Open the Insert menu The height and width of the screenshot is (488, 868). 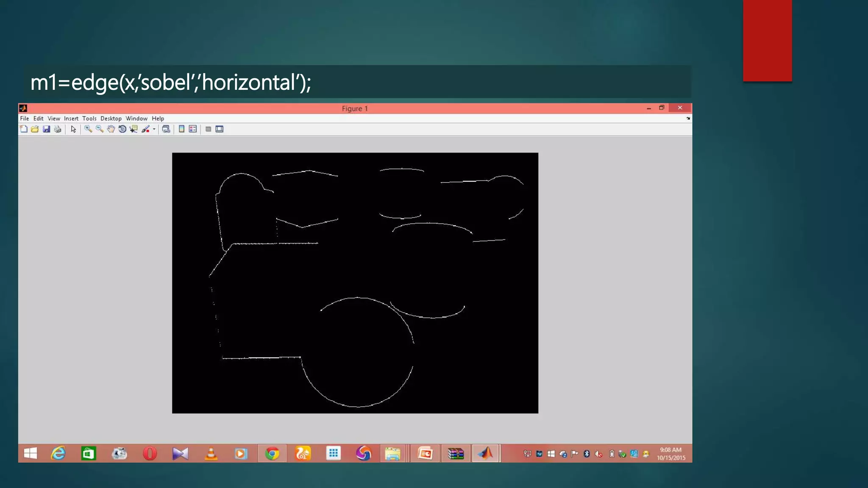(x=71, y=119)
